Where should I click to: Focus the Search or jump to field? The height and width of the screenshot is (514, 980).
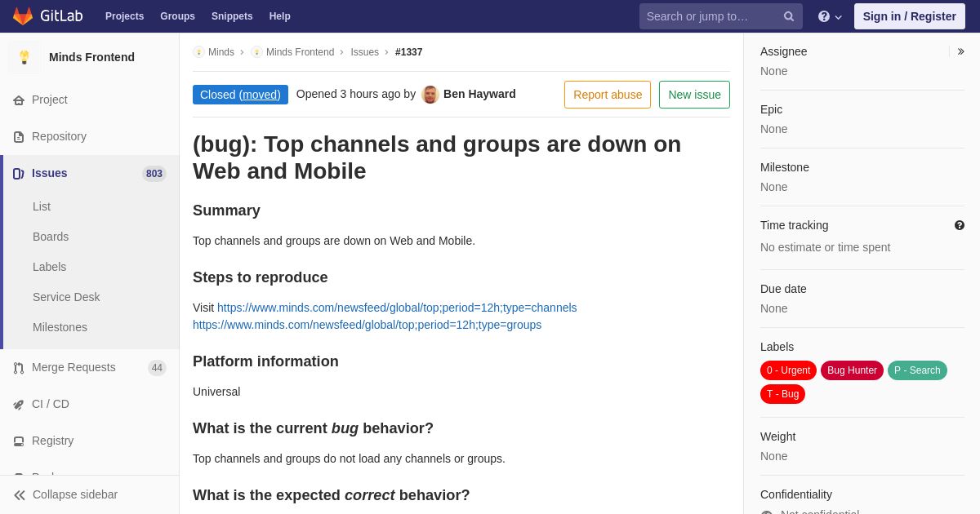710,16
